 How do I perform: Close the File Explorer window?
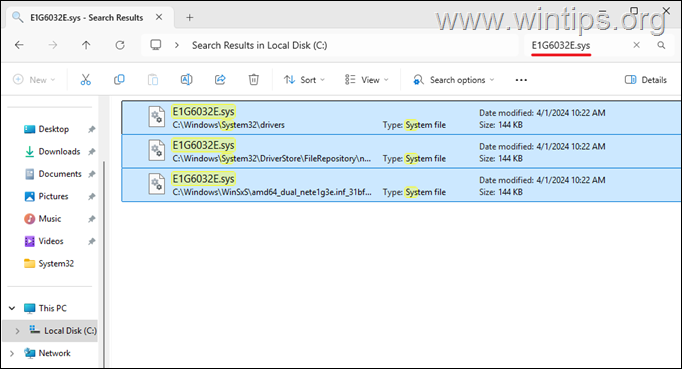point(666,10)
